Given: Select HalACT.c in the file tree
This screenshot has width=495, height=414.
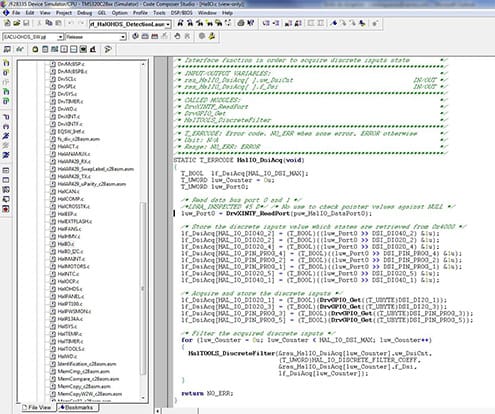Looking at the screenshot, I should click(x=68, y=146).
